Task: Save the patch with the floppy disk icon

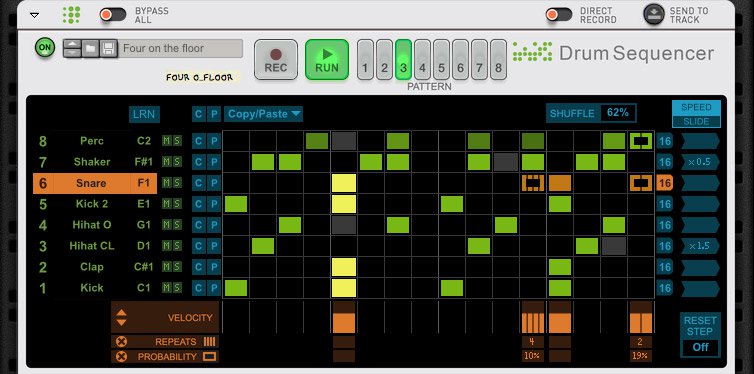Action: click(108, 49)
